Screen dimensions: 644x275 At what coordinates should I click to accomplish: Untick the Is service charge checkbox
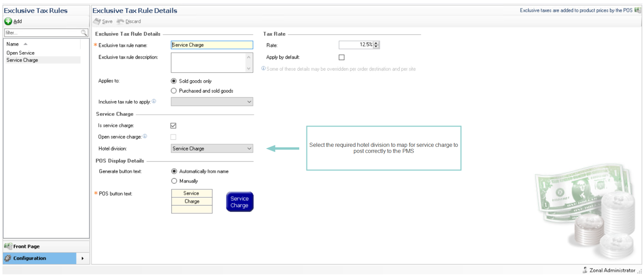173,125
